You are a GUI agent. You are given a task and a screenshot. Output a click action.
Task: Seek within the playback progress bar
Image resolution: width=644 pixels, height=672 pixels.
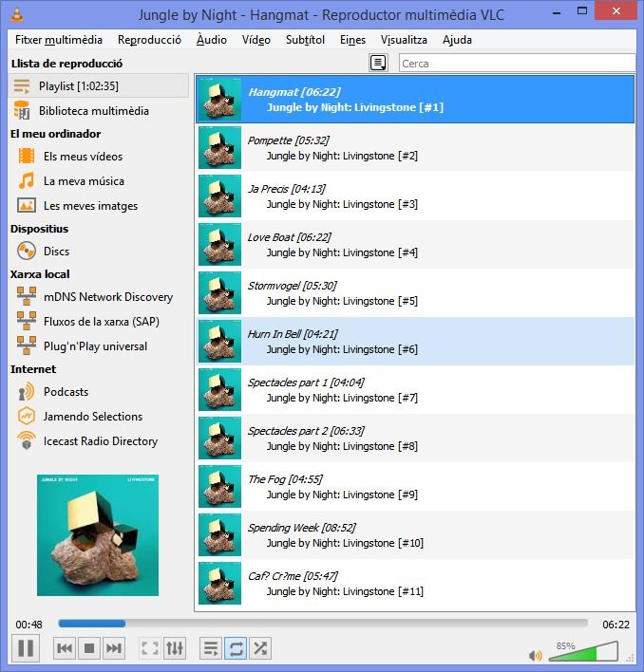pos(323,624)
